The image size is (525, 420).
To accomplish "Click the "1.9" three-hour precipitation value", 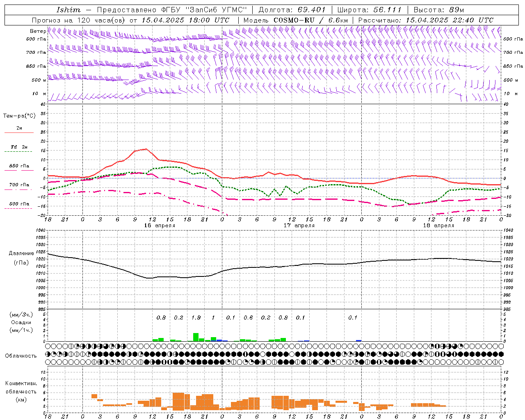I will click(x=196, y=317).
